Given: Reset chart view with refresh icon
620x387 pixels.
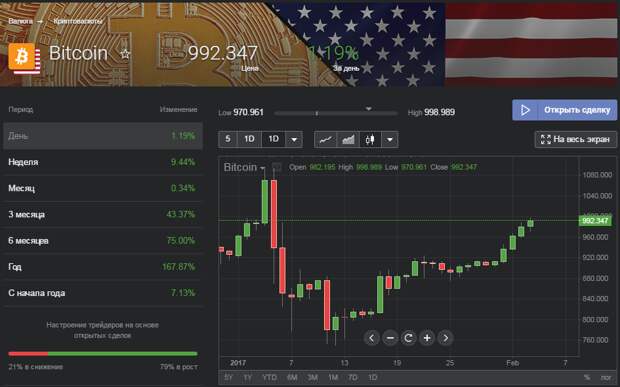Looking at the screenshot, I should 408,338.
